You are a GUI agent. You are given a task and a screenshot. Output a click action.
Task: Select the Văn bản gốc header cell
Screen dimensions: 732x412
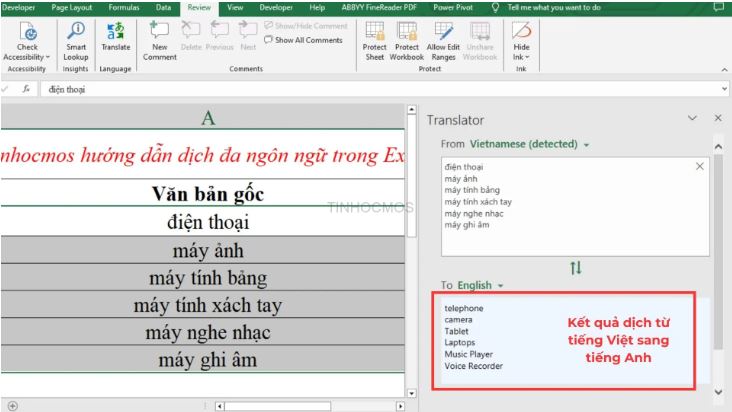(x=203, y=193)
